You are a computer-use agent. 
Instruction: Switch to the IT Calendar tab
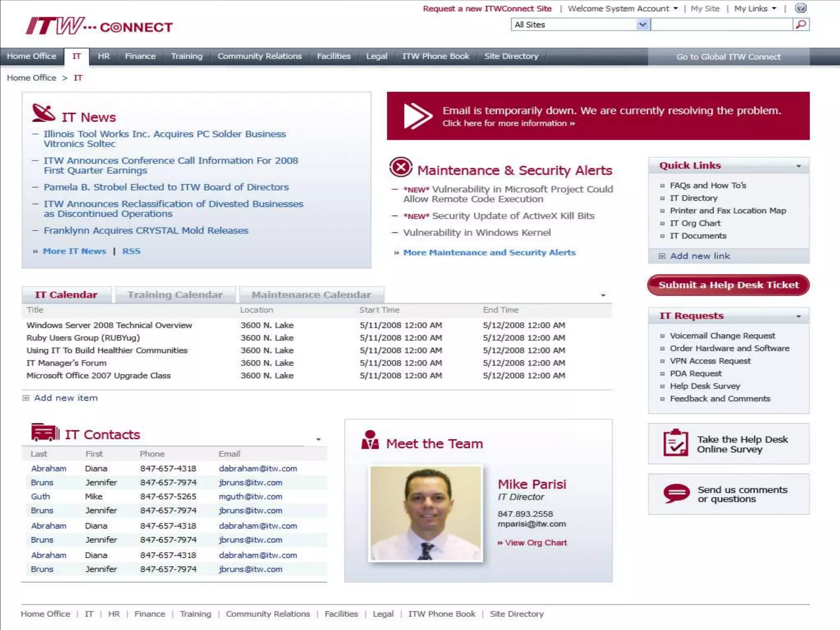pyautogui.click(x=66, y=295)
